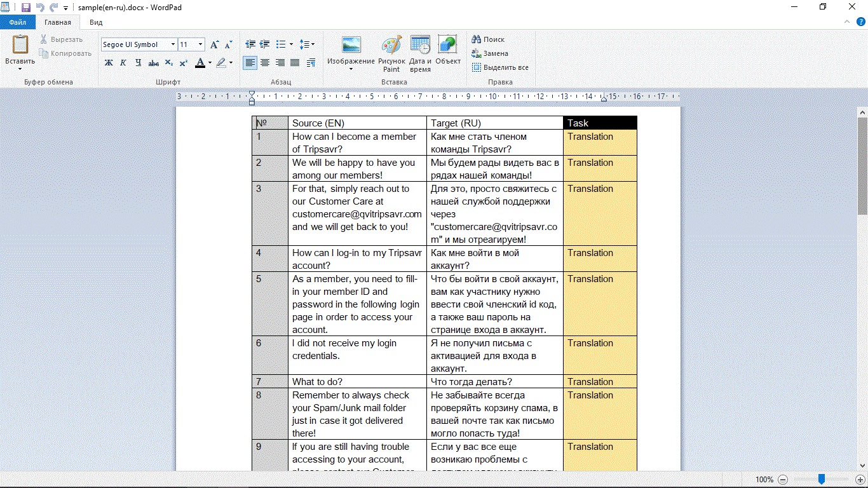Image resolution: width=868 pixels, height=488 pixels.
Task: Align the text to the right
Action: tap(280, 63)
